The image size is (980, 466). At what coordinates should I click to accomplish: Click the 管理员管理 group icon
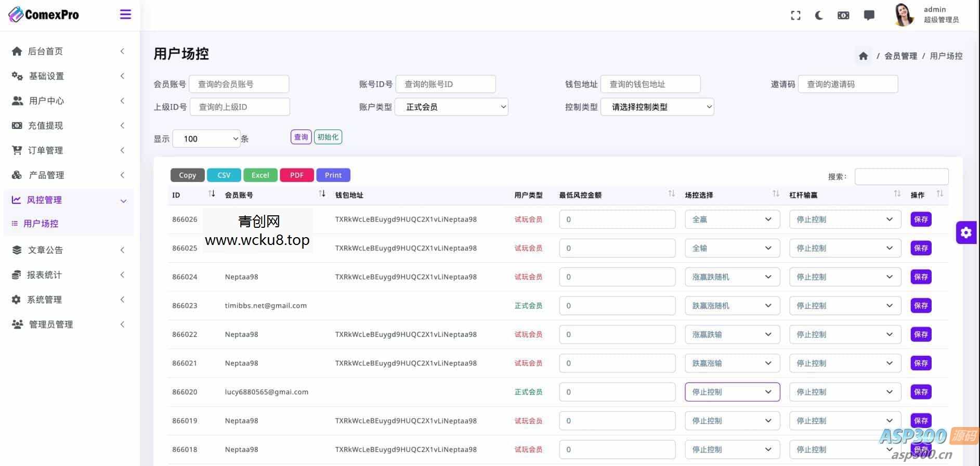pyautogui.click(x=17, y=324)
